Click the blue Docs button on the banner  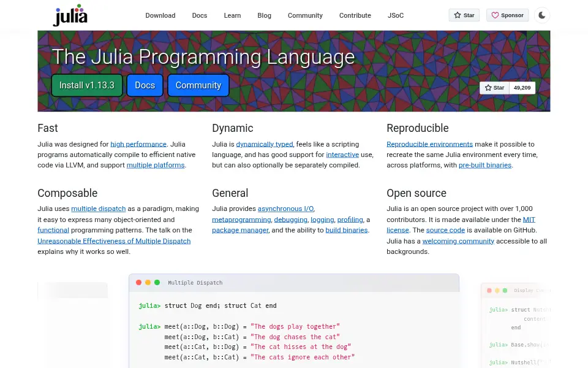coord(145,85)
